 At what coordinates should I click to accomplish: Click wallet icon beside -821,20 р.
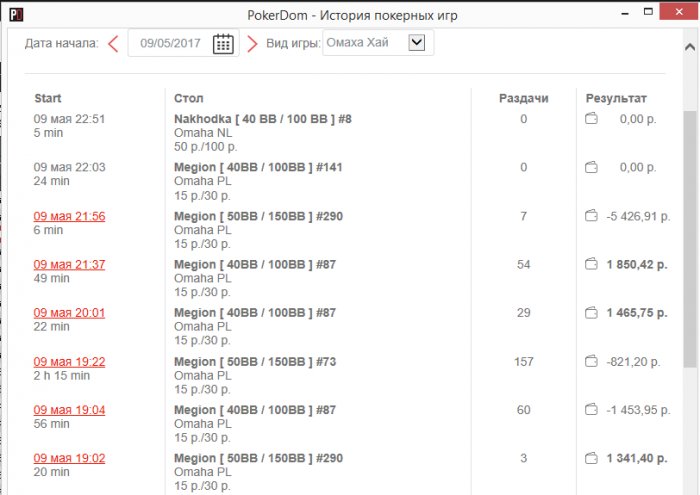click(591, 361)
